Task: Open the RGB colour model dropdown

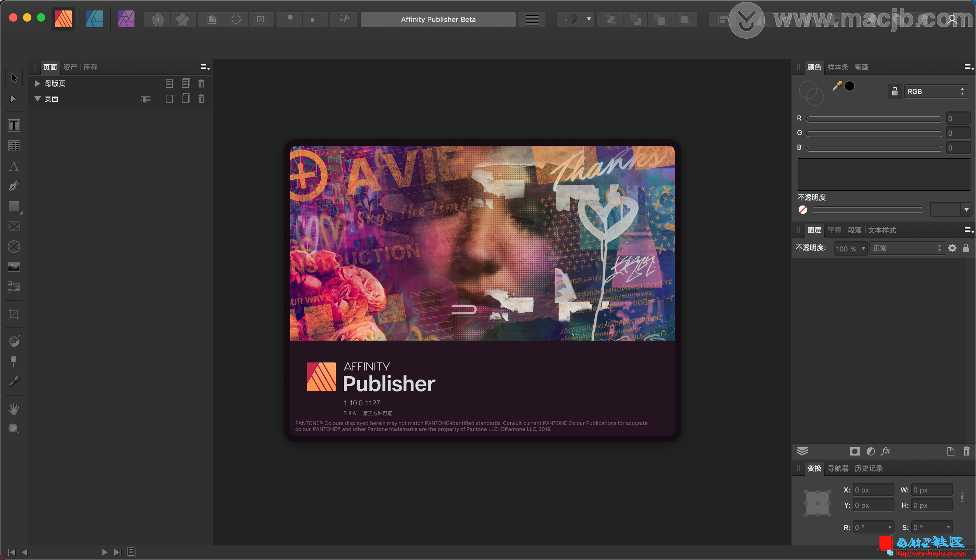Action: (x=935, y=92)
